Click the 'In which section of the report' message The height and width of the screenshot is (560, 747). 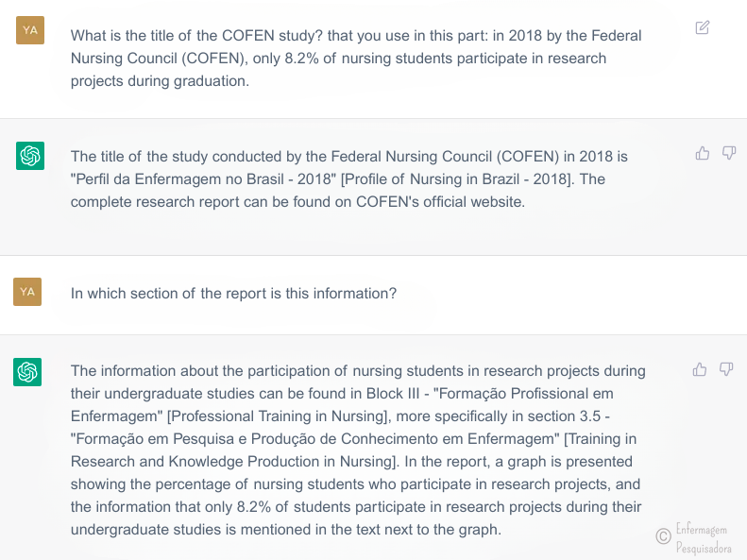233,294
